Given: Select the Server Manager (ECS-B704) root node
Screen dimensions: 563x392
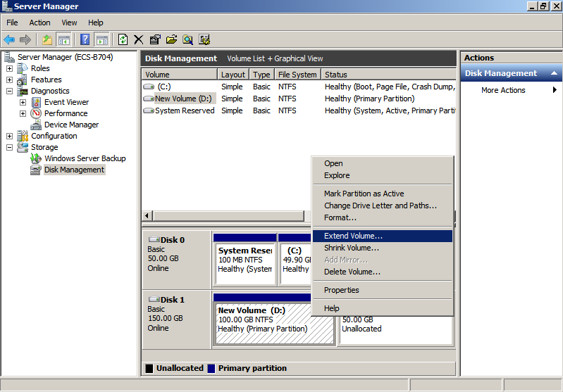Looking at the screenshot, I should [65, 57].
